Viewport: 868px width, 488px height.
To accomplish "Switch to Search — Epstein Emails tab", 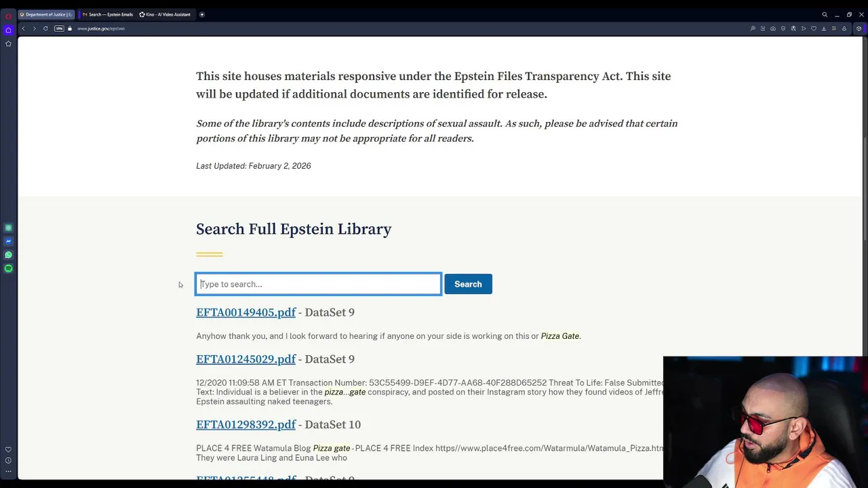I will click(107, 14).
